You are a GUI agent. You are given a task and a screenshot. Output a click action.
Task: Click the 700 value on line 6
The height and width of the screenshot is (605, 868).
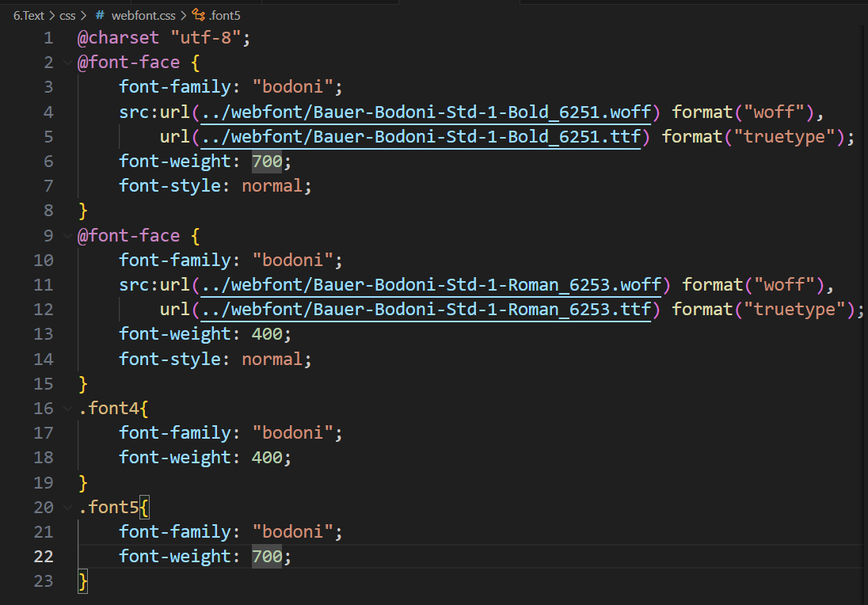tap(267, 162)
